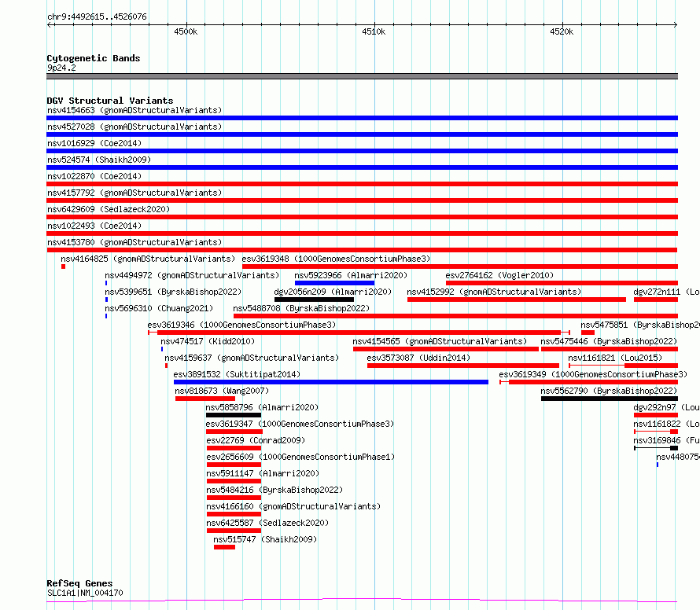This screenshot has height=610, width=700.
Task: Open nsv1022493 (Coe2014) variant label
Action: click(x=94, y=226)
